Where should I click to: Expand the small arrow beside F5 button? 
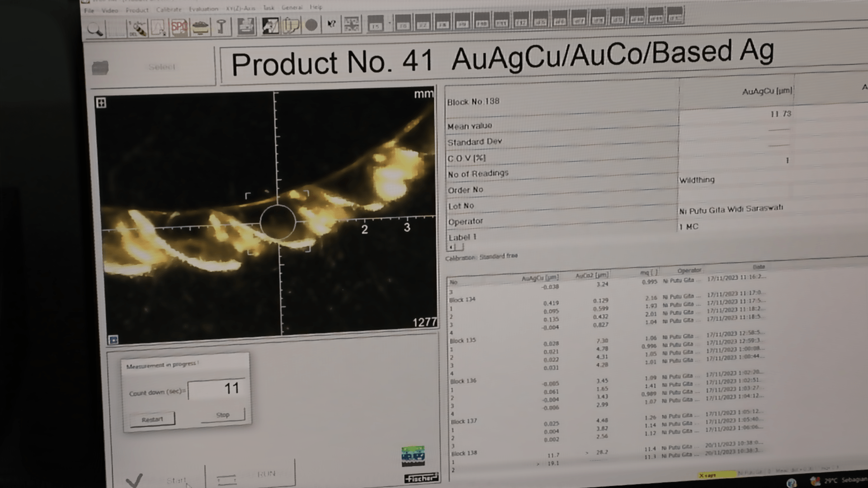coord(389,23)
